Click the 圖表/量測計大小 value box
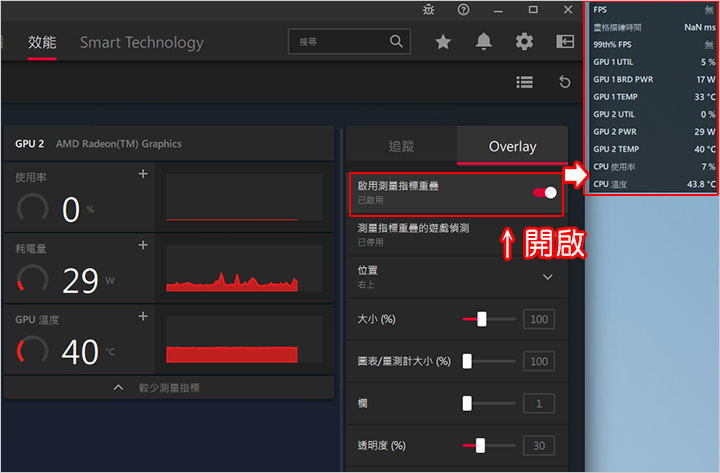 (539, 361)
